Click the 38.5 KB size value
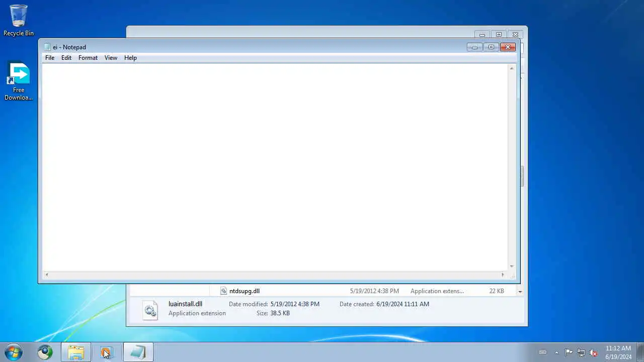644x362 pixels. pos(280,313)
